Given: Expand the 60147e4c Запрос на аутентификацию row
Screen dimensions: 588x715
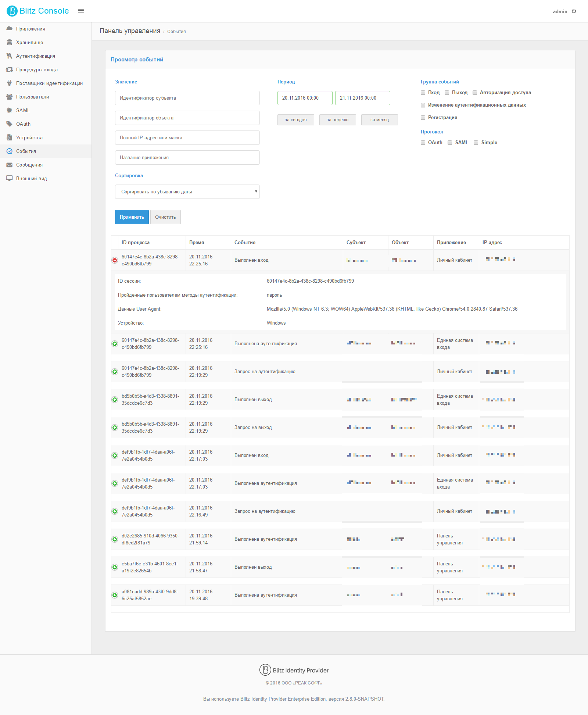Looking at the screenshot, I should [115, 372].
